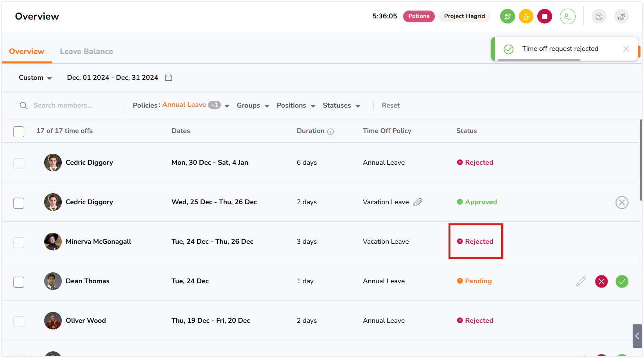Edit Dean Thomas's time off with pencil icon
The height and width of the screenshot is (358, 644).
(x=581, y=281)
